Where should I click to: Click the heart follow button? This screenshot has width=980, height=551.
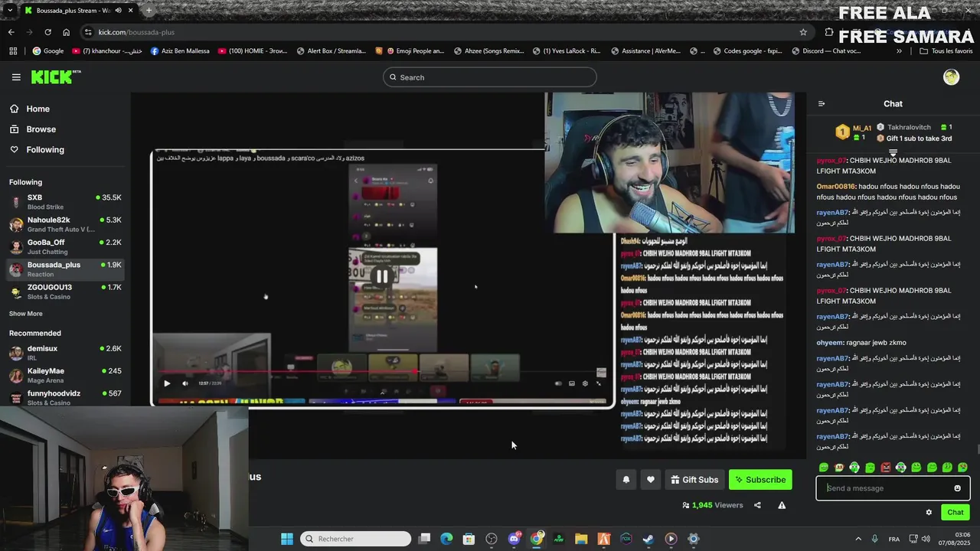pyautogui.click(x=650, y=480)
